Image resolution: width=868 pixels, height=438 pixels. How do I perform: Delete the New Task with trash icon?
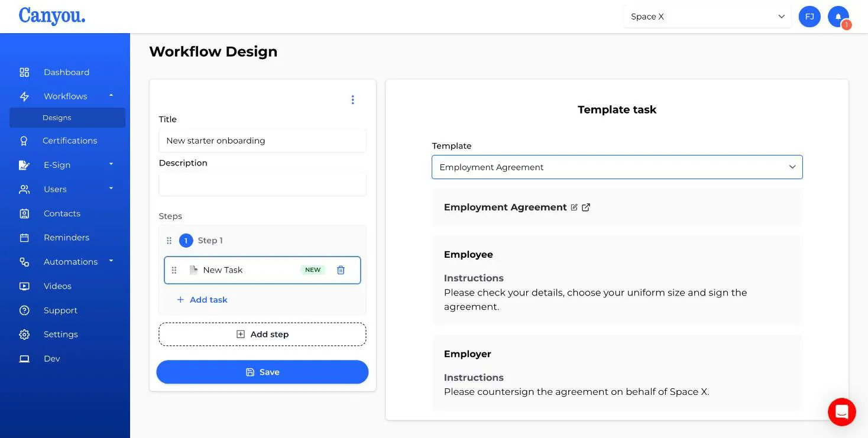[341, 270]
